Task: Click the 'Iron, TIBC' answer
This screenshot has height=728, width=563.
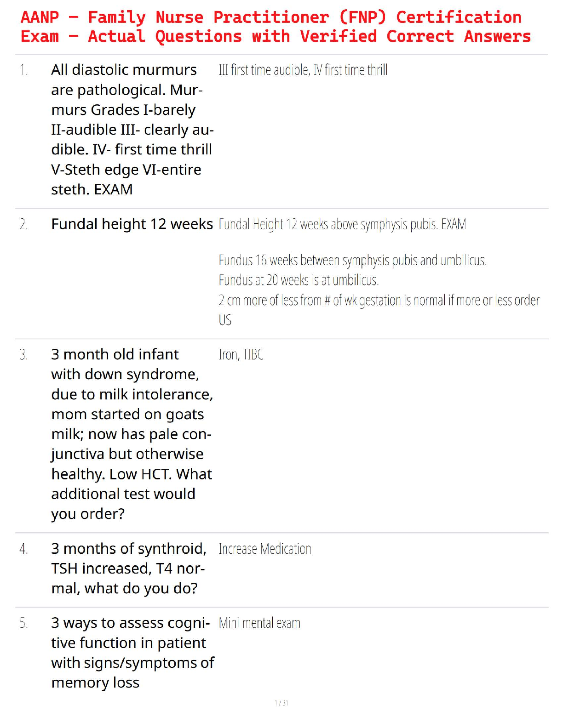Action: click(241, 355)
